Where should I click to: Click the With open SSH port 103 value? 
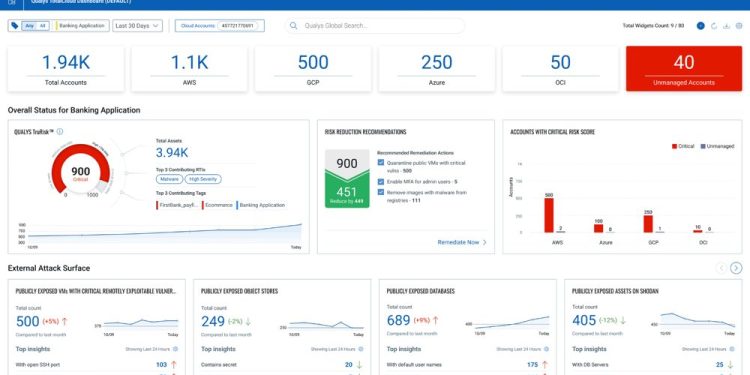(161, 365)
